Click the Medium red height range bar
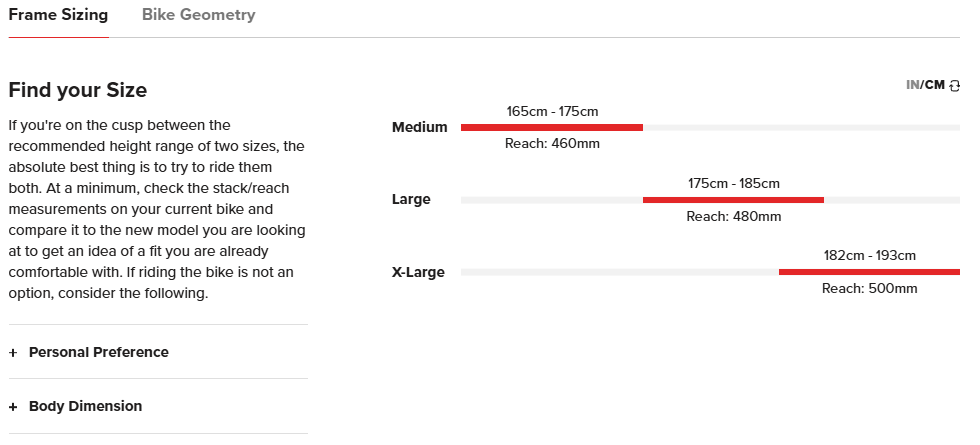Screen dimensions: 980x445 [551, 128]
